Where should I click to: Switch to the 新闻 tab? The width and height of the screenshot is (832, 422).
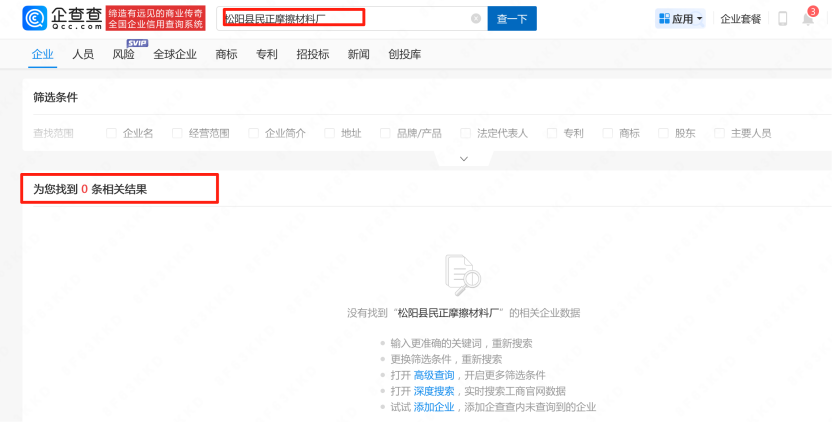358,54
